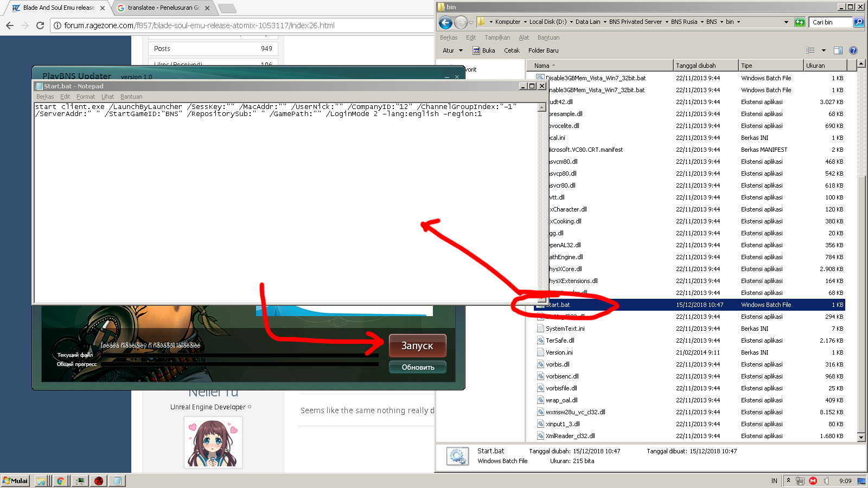868x488 pixels.
Task: Open Explorer help question mark icon
Action: 853,50
